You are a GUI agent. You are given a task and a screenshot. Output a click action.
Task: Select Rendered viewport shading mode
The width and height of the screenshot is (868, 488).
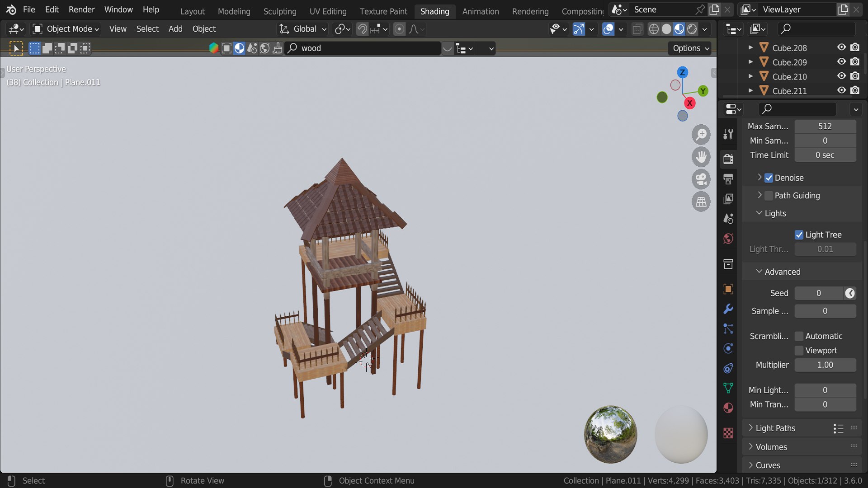692,29
